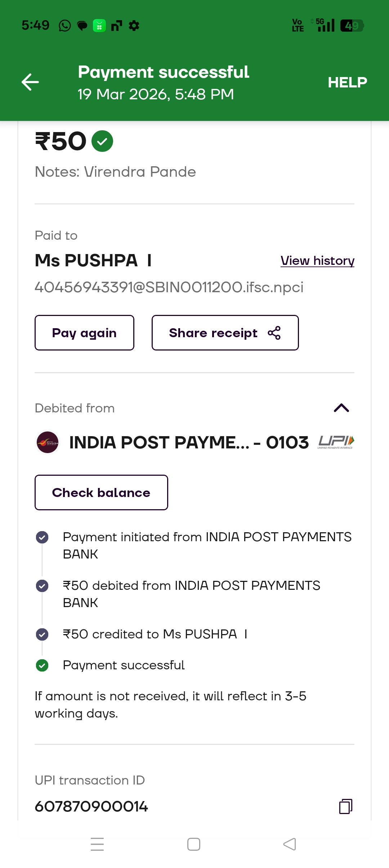
Task: Open HELP in the header
Action: (x=347, y=82)
